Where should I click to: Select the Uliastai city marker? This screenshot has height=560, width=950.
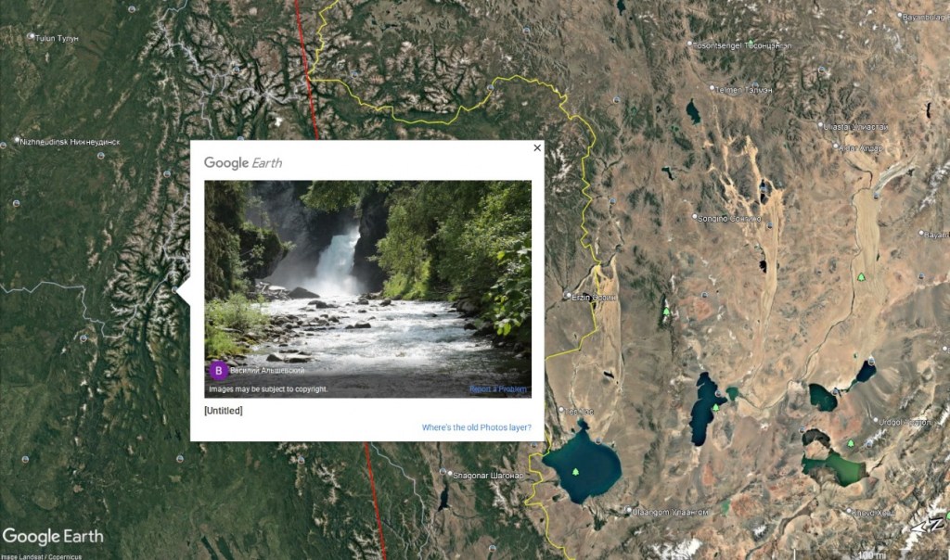820,126
